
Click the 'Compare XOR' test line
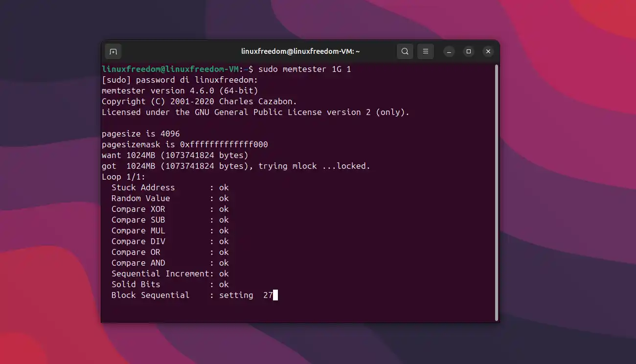pyautogui.click(x=170, y=209)
